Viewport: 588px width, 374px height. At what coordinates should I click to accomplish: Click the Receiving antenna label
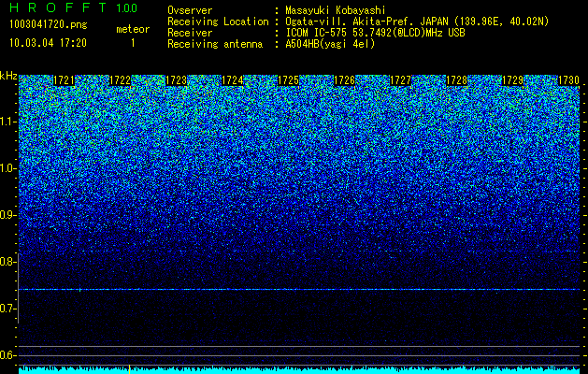(x=215, y=44)
